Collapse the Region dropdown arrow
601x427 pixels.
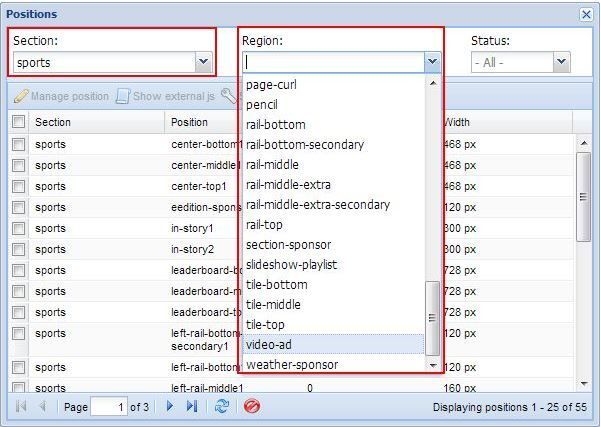click(x=432, y=62)
